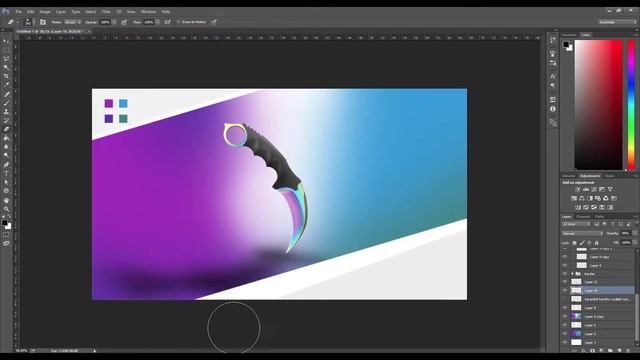Add a Vibrance adjustment
Viewport: 640px width, 360px height.
point(610,189)
